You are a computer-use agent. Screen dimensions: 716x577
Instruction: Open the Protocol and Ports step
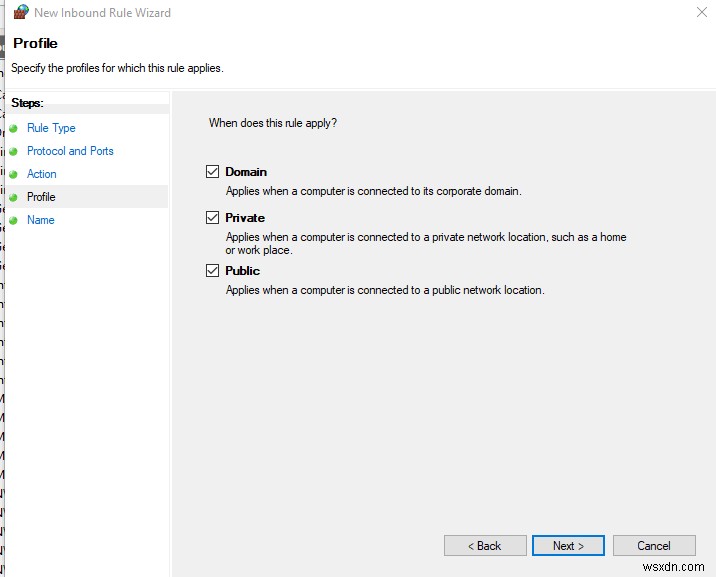pos(70,151)
